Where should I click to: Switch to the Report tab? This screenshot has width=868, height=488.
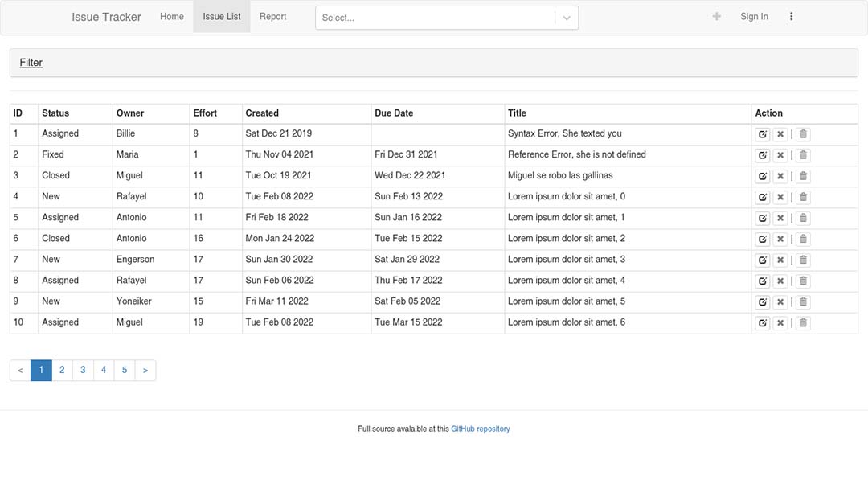click(272, 17)
